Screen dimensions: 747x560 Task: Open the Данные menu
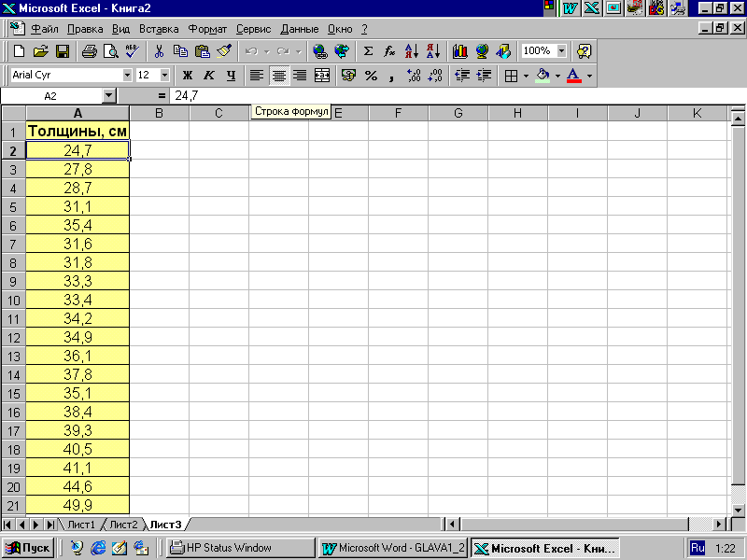pyautogui.click(x=299, y=29)
